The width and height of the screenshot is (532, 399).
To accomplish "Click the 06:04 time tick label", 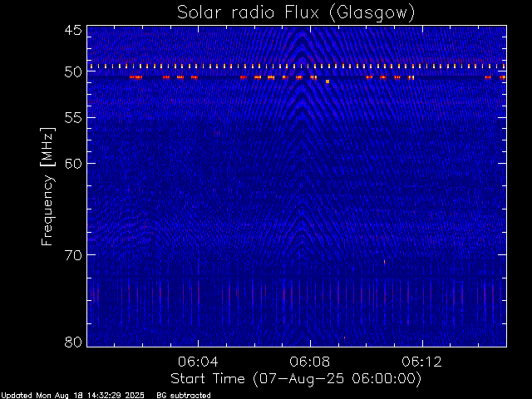I will pyautogui.click(x=198, y=362).
